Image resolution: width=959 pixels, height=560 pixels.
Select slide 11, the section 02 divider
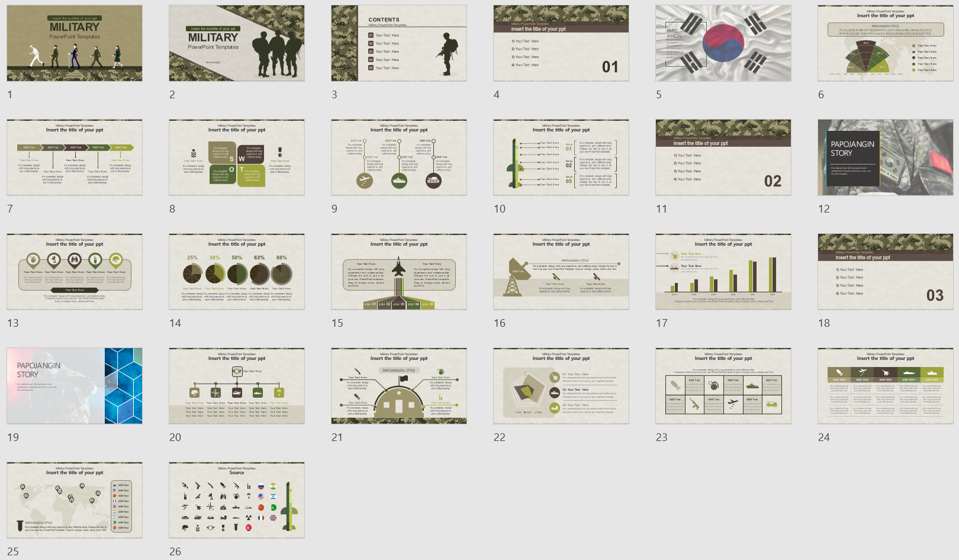[723, 157]
